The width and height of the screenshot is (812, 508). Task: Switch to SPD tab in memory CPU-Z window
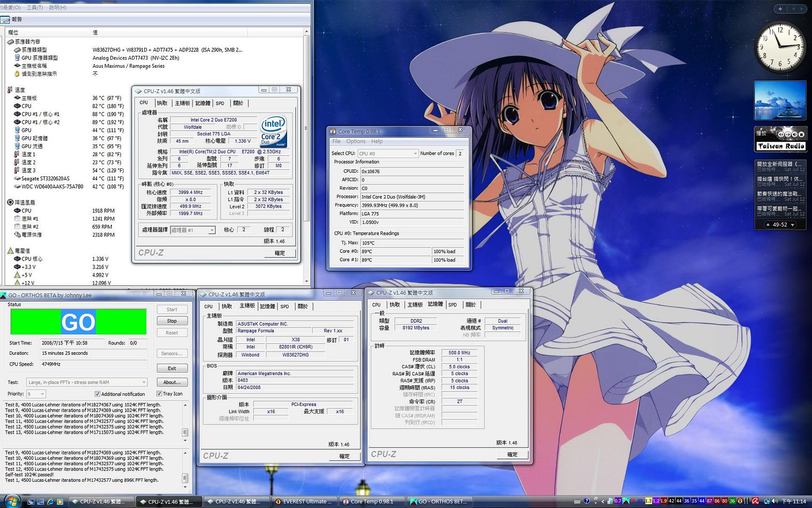pyautogui.click(x=453, y=305)
